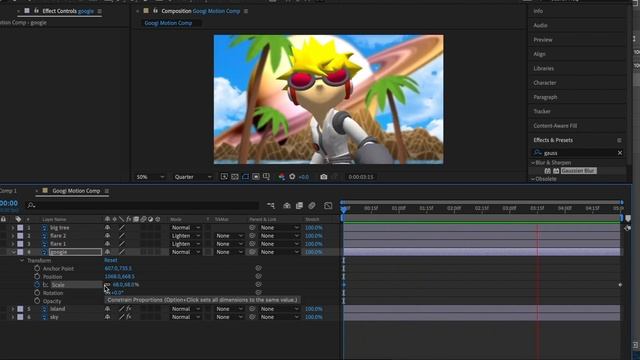The image size is (640, 360).
Task: Open the Graph Editor icon in timeline
Action: tap(328, 206)
